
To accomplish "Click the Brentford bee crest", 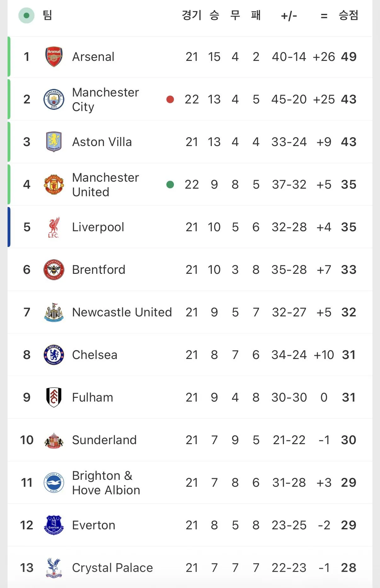I will pos(54,270).
